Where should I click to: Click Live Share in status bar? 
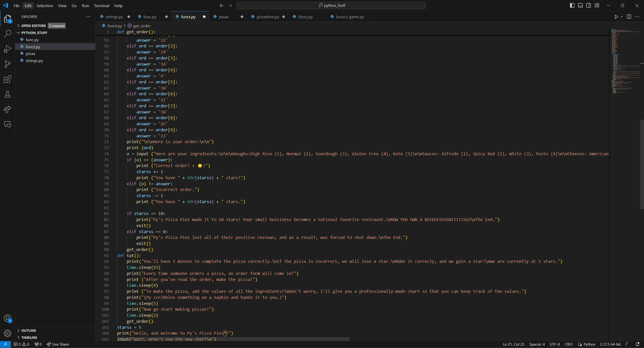pos(58,344)
